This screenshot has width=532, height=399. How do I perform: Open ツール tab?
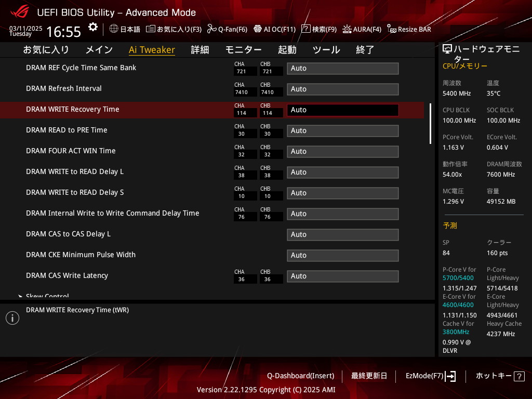326,50
